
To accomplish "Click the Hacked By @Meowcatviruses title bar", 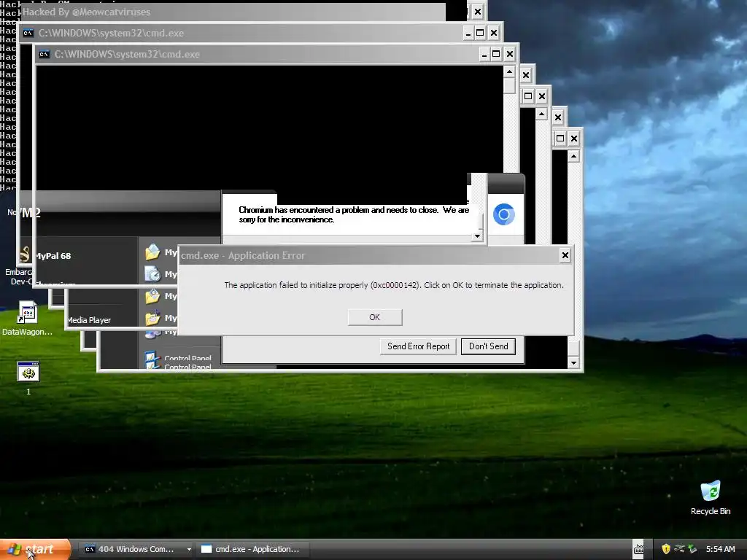I will pos(233,12).
